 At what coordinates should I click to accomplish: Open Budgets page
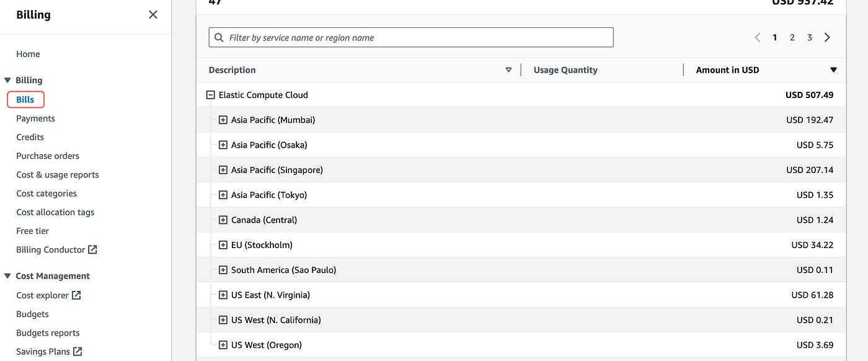coord(32,314)
